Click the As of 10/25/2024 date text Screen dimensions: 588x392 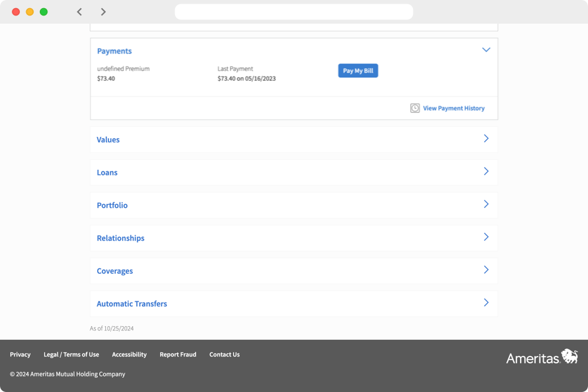[x=112, y=328]
